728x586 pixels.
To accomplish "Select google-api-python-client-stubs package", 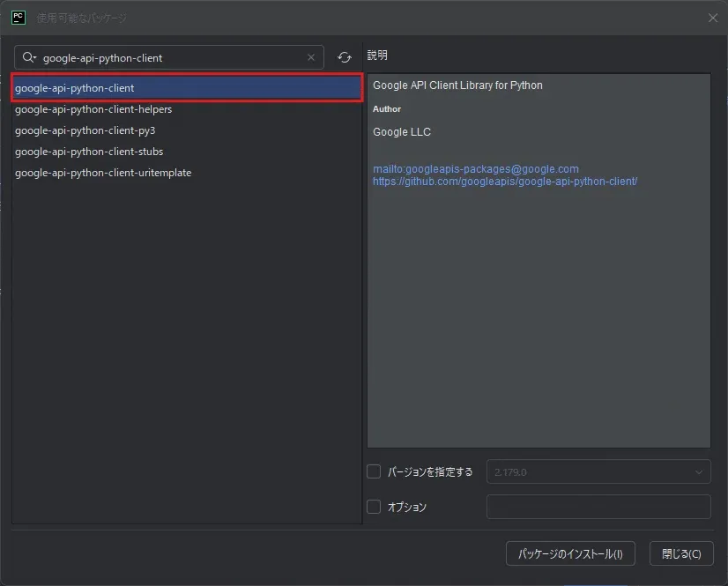I will (187, 152).
